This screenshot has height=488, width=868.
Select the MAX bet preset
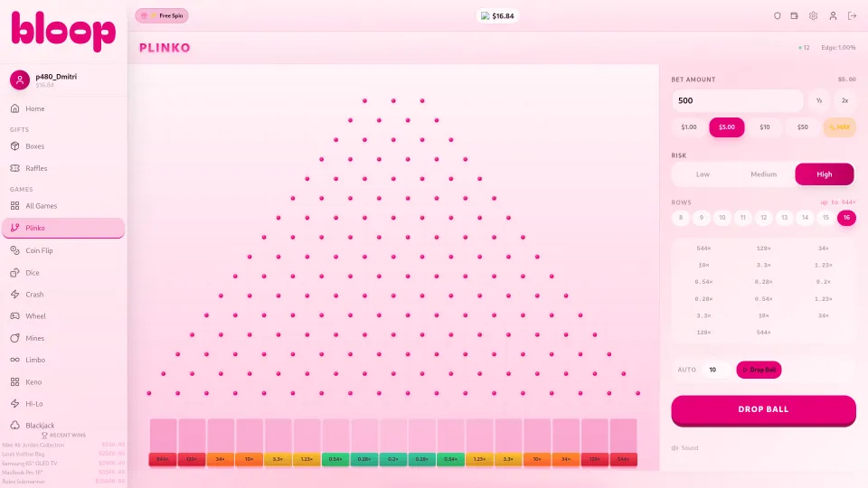point(839,127)
